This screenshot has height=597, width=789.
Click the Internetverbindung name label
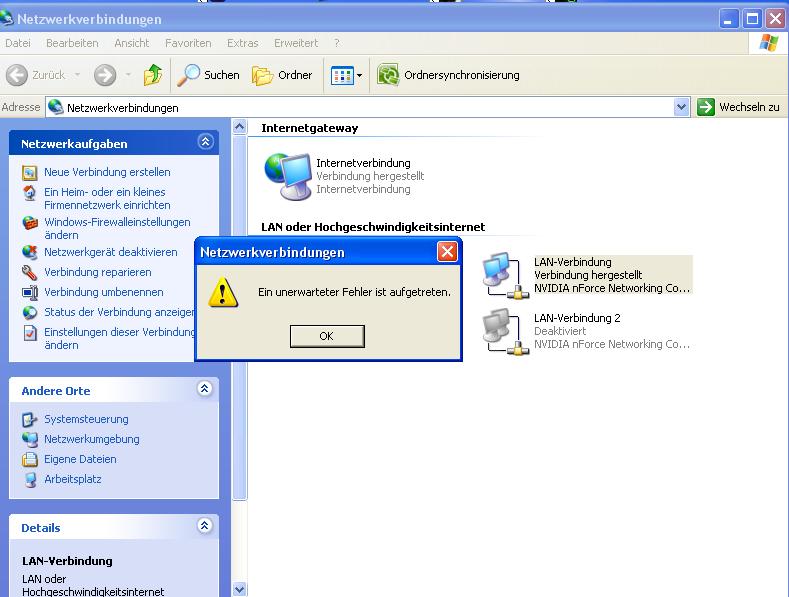tap(363, 163)
